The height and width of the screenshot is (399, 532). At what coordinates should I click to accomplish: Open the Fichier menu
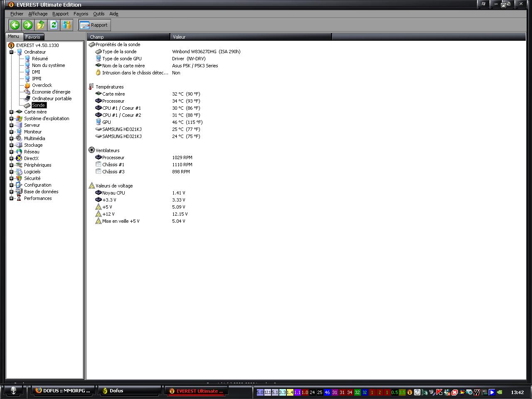point(17,14)
